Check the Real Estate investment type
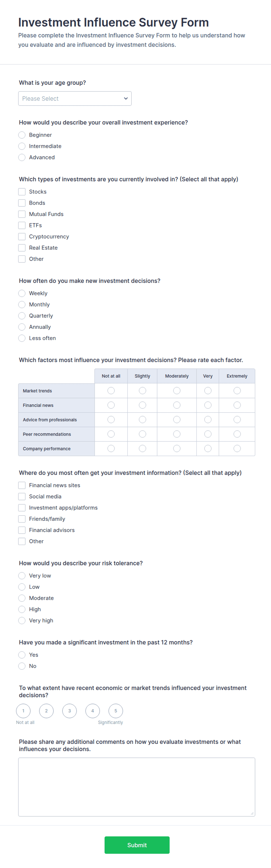271x868 pixels. coord(22,248)
